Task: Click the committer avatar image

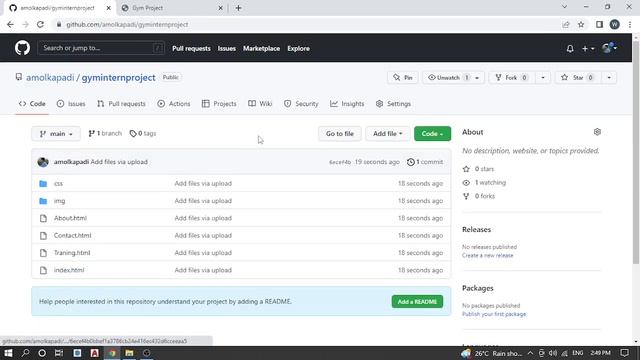Action: coord(43,162)
